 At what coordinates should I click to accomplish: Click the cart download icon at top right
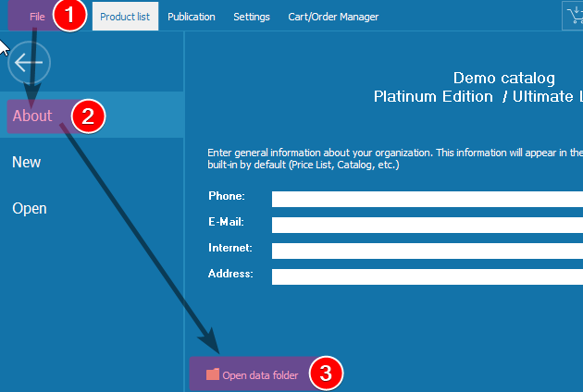coord(574,16)
